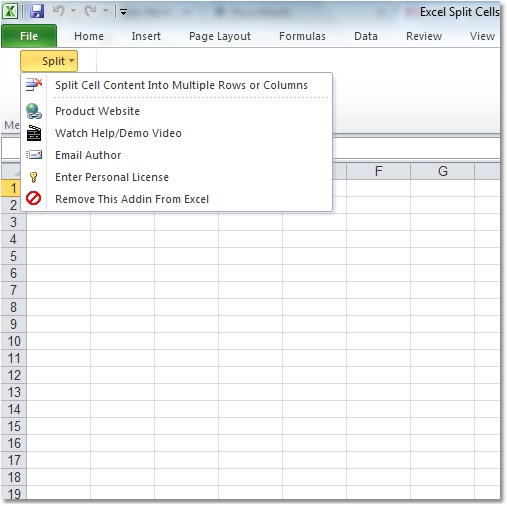Choose Email Author menu item

pos(177,155)
